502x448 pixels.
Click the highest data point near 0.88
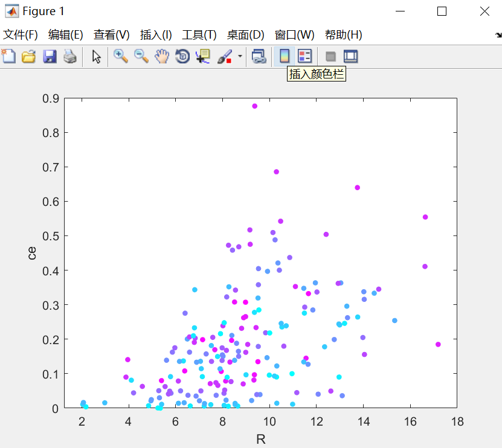coord(254,106)
